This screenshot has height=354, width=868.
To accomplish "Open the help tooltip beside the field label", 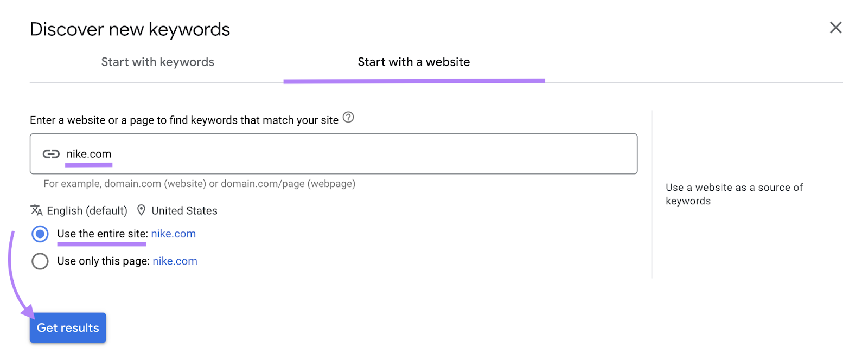I will pos(348,118).
